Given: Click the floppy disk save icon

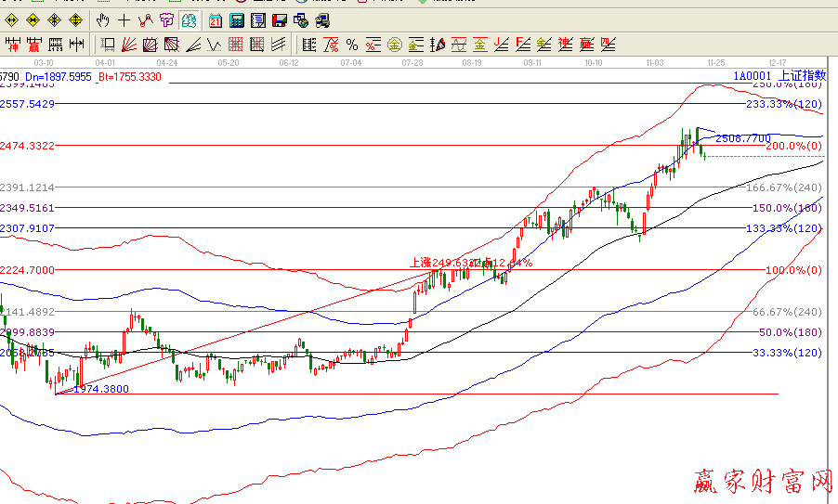Looking at the screenshot, I should pos(279,19).
